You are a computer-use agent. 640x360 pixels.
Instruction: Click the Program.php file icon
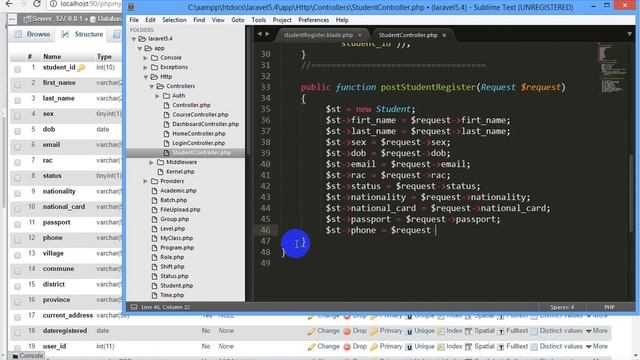pos(154,247)
